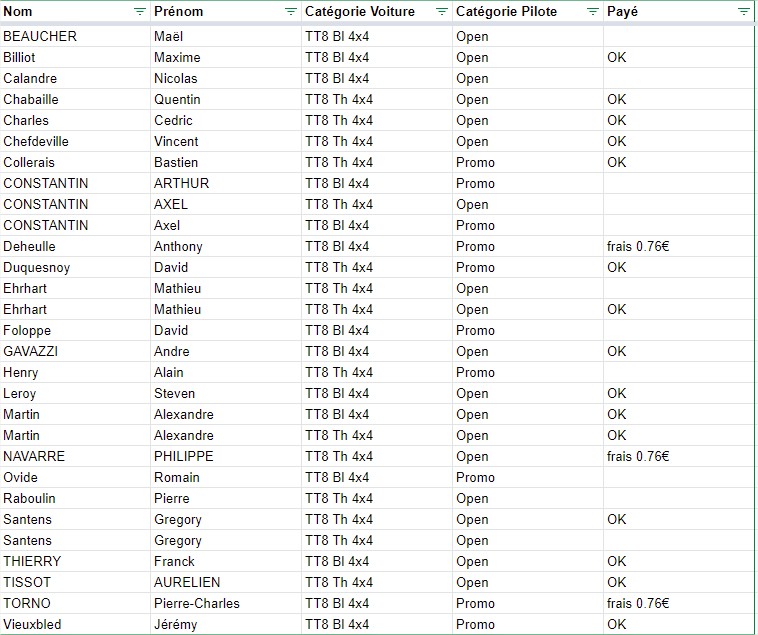The image size is (758, 635).
Task: Select the PHILIPPE cell
Action: tap(226, 457)
